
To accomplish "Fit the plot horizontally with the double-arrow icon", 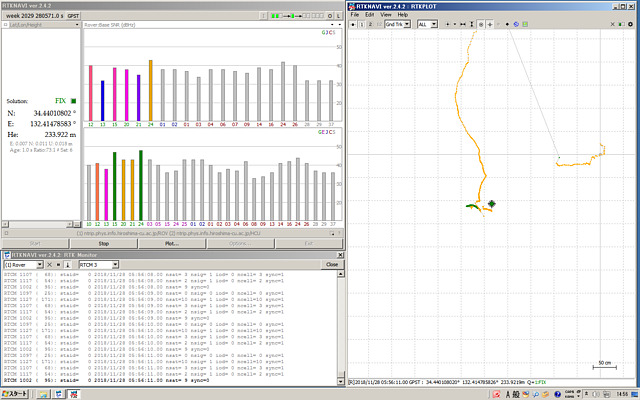I will [463, 24].
